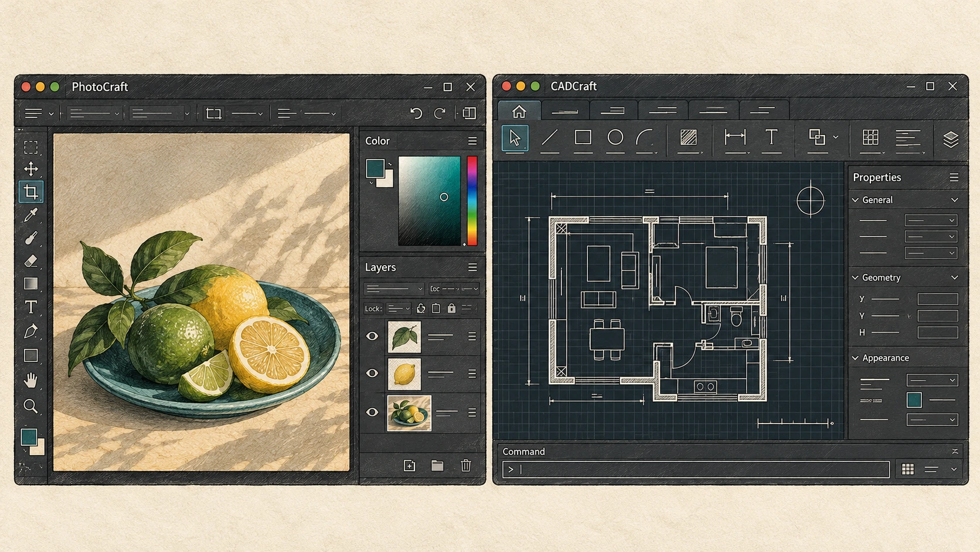
Task: Collapse the Geometry section
Action: 856,277
